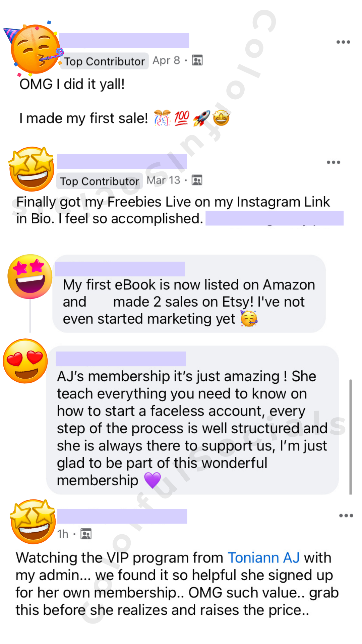Open the Toniann AJ profile link
362x644 pixels.
tap(263, 558)
